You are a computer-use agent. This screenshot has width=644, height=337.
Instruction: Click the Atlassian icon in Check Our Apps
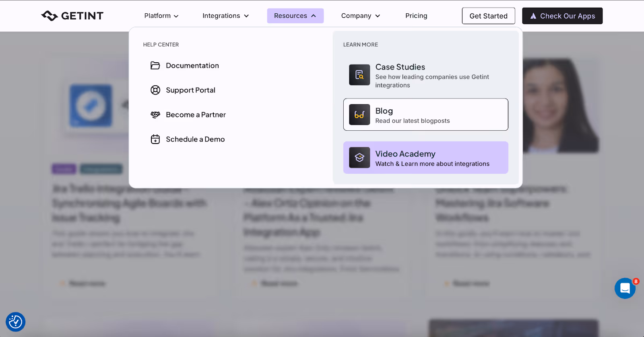(533, 16)
